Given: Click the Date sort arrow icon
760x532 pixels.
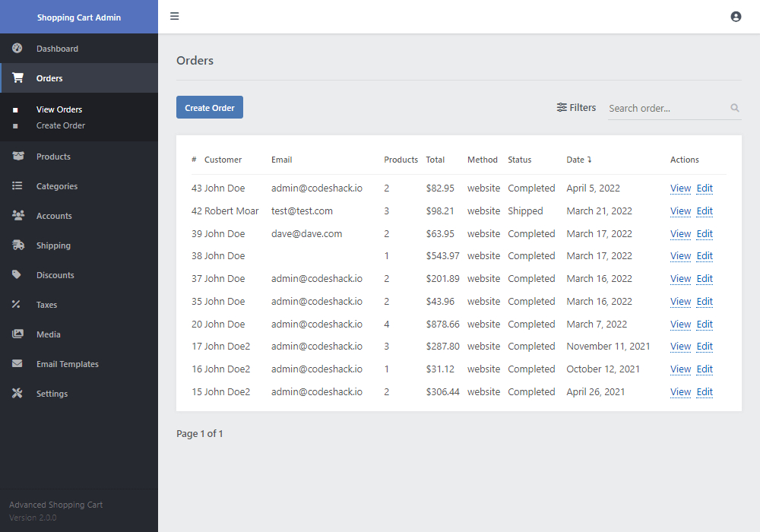Looking at the screenshot, I should point(590,160).
